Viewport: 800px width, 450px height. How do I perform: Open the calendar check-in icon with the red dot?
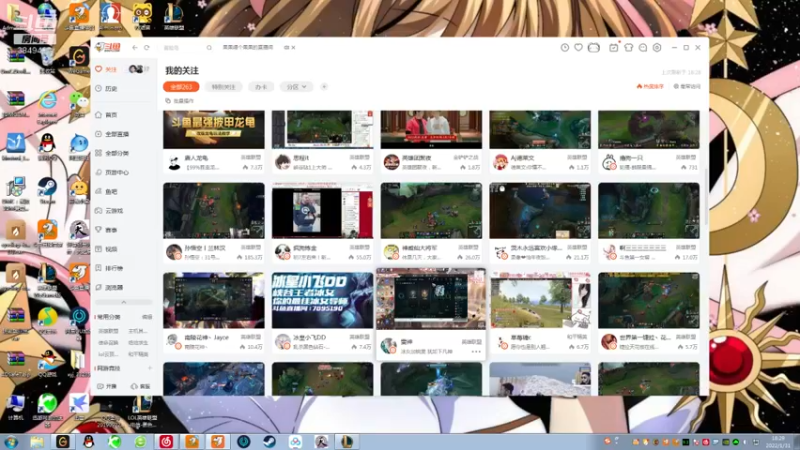click(614, 47)
